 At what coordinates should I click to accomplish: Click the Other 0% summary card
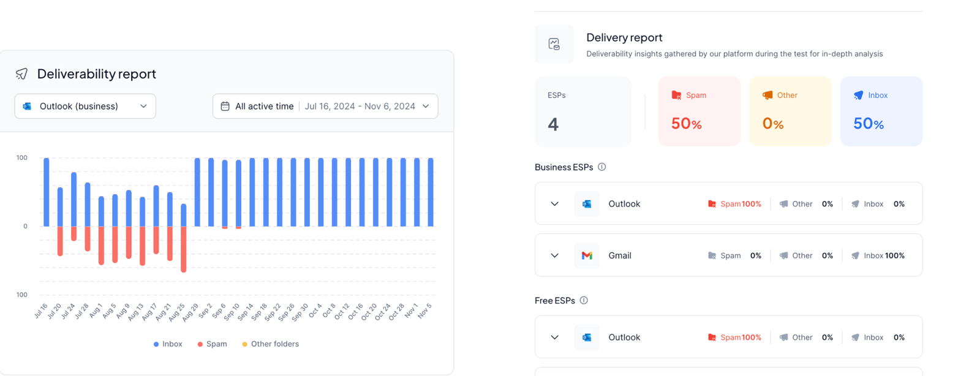tap(790, 111)
